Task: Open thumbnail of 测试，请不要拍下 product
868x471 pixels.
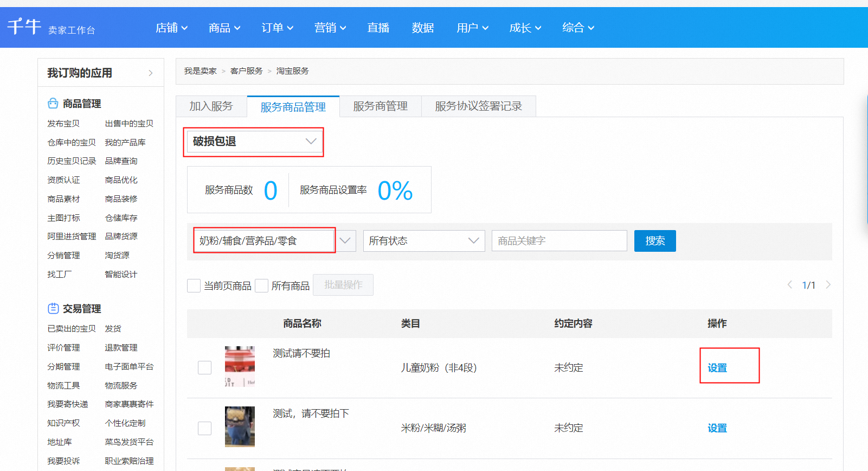Action: click(x=240, y=427)
